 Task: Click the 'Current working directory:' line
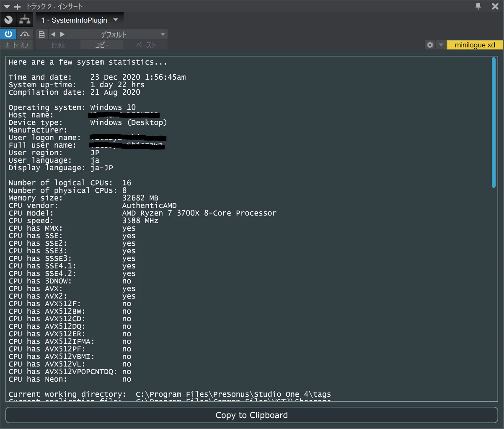170,394
